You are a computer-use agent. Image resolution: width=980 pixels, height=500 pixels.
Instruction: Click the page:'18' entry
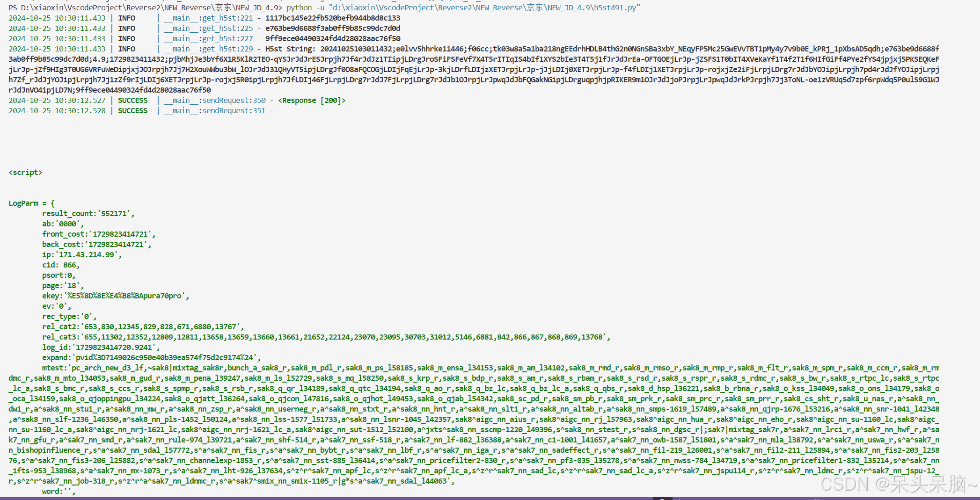[63, 285]
